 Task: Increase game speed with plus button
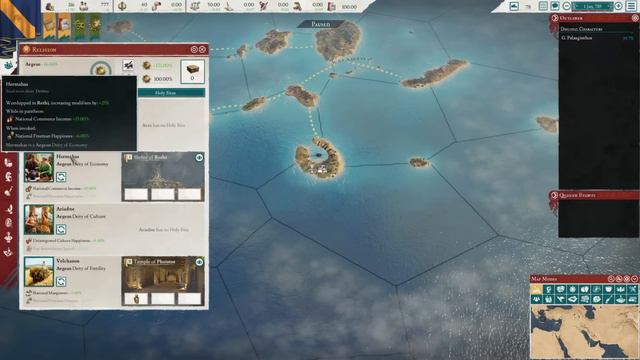pyautogui.click(x=618, y=6)
